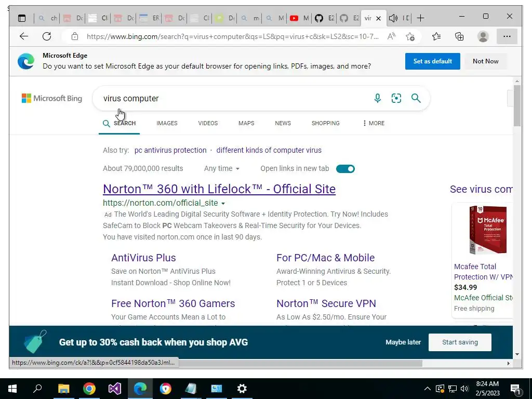532x399 pixels.
Task: Select the MAPS tab
Action: coord(246,123)
